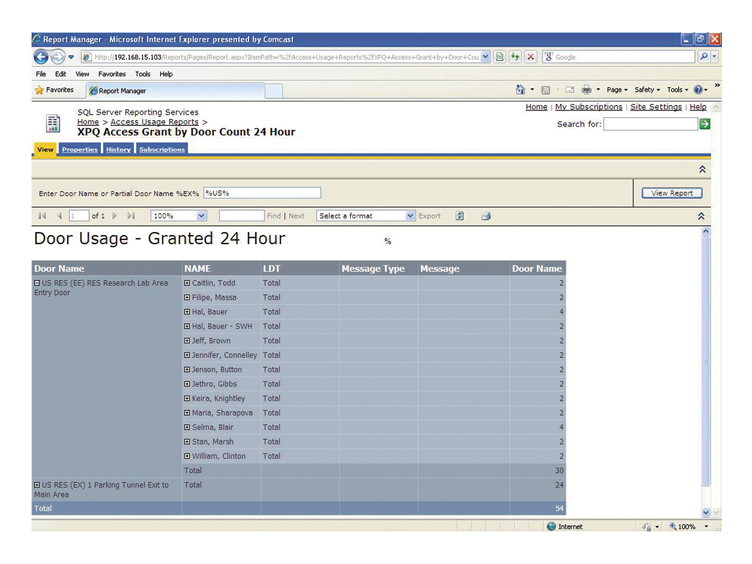Click the Favorites star icon
Viewport: 752px width, 564px height.
(x=39, y=90)
